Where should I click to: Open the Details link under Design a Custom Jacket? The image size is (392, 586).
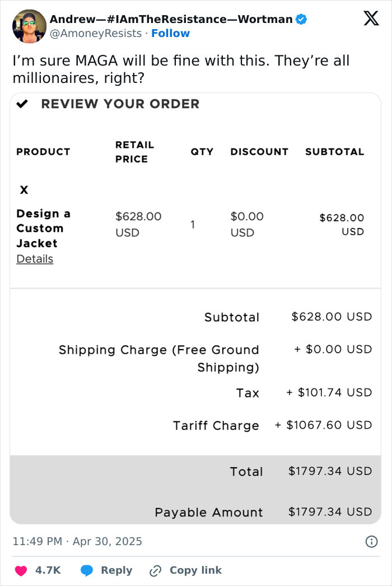click(34, 259)
